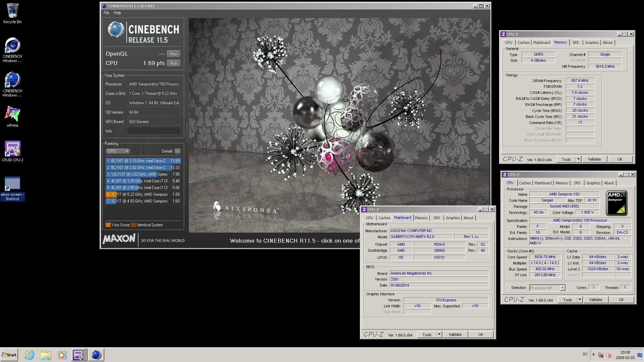This screenshot has width=644, height=362.
Task: Select ranking row 6 AMD Sempron 5.22 GHz
Action: pyautogui.click(x=143, y=194)
